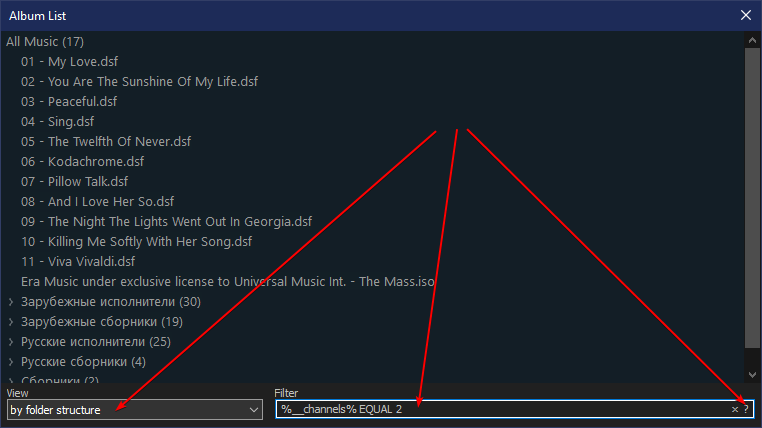The height and width of the screenshot is (428, 762).
Task: Click the scrollbar up arrow
Action: pos(752,41)
